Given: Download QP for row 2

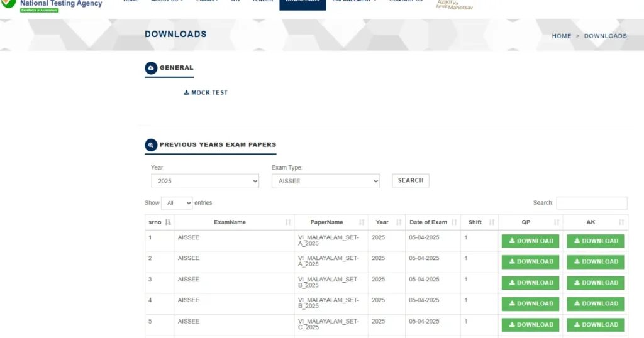Looking at the screenshot, I should click(x=530, y=262).
